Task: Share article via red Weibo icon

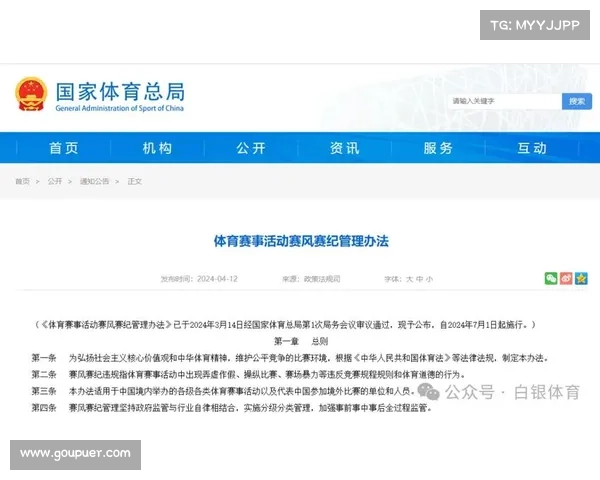Action: click(566, 278)
